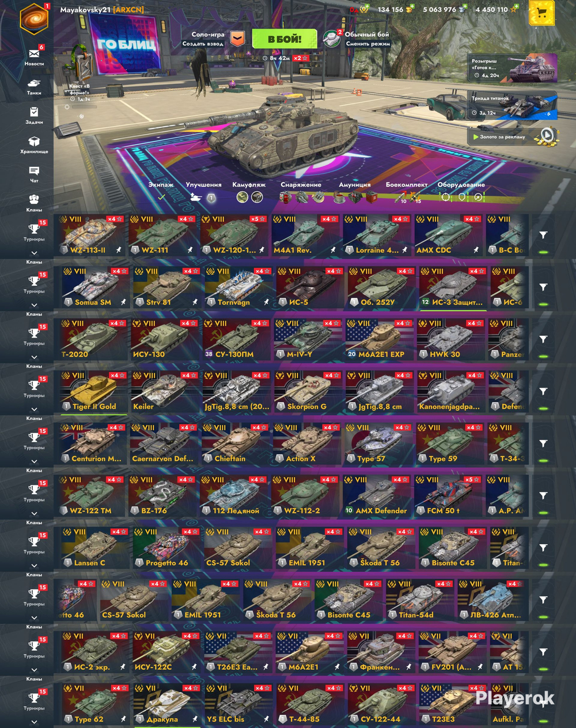Open the orange Соло-игра platoon dropdown

[237, 39]
